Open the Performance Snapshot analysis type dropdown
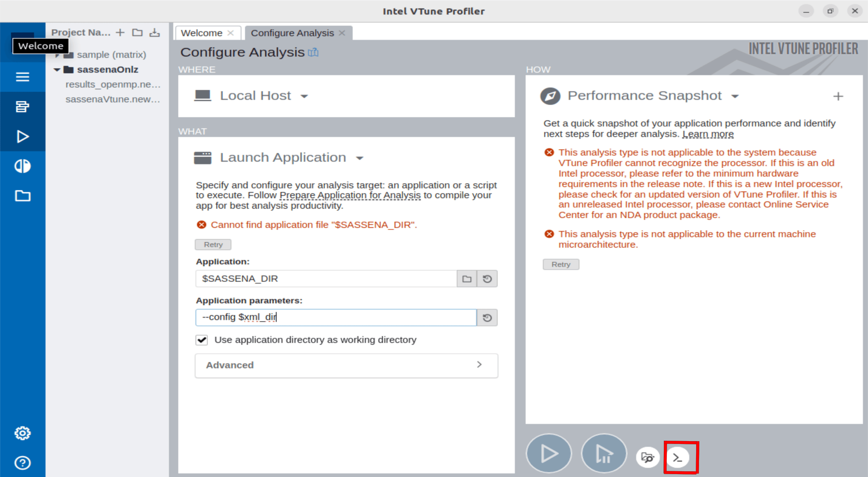The height and width of the screenshot is (477, 868). (735, 96)
